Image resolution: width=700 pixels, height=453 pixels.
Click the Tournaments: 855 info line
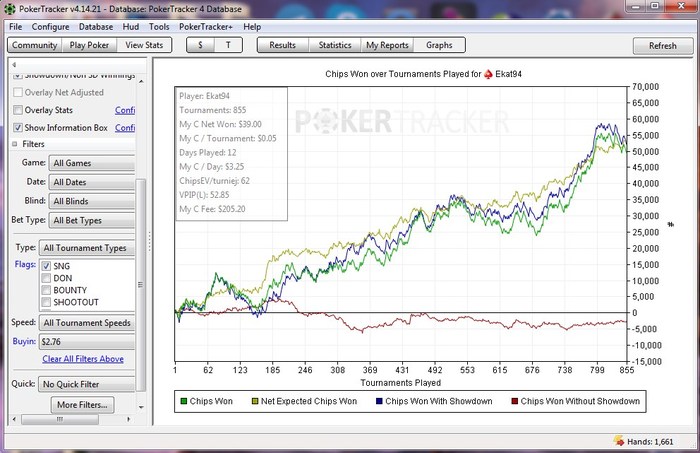pos(212,110)
